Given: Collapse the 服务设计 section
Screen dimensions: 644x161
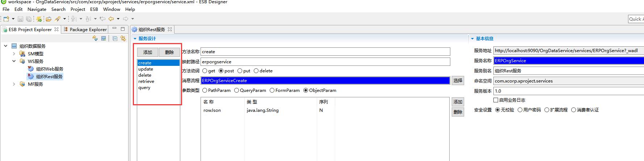Looking at the screenshot, I should tap(135, 38).
